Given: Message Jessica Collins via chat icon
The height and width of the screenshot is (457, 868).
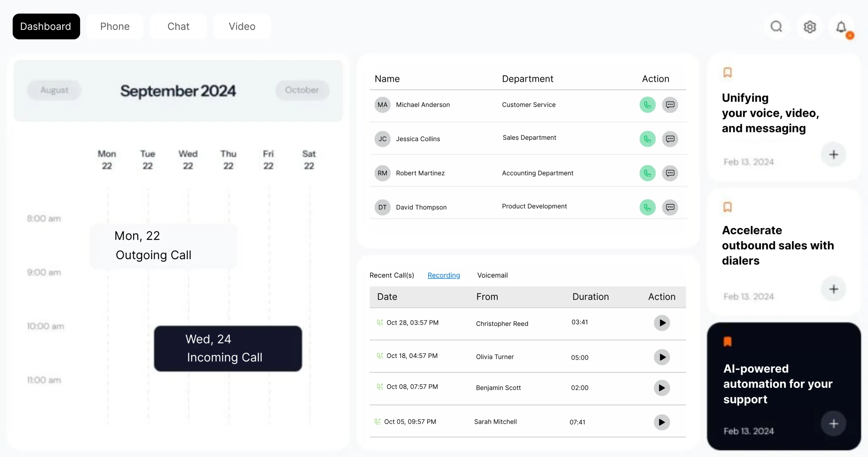Looking at the screenshot, I should (x=670, y=139).
